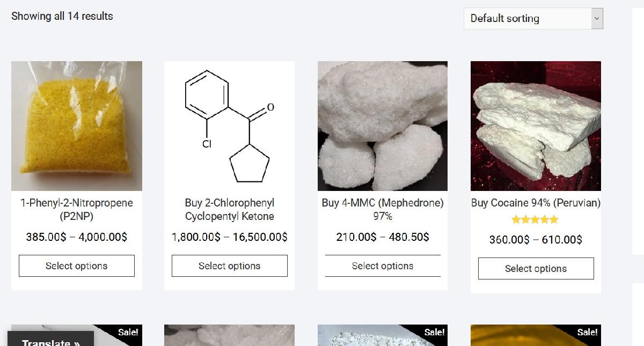Click the Sale! badge above the Translate button
The image size is (644, 346).
[x=128, y=332]
